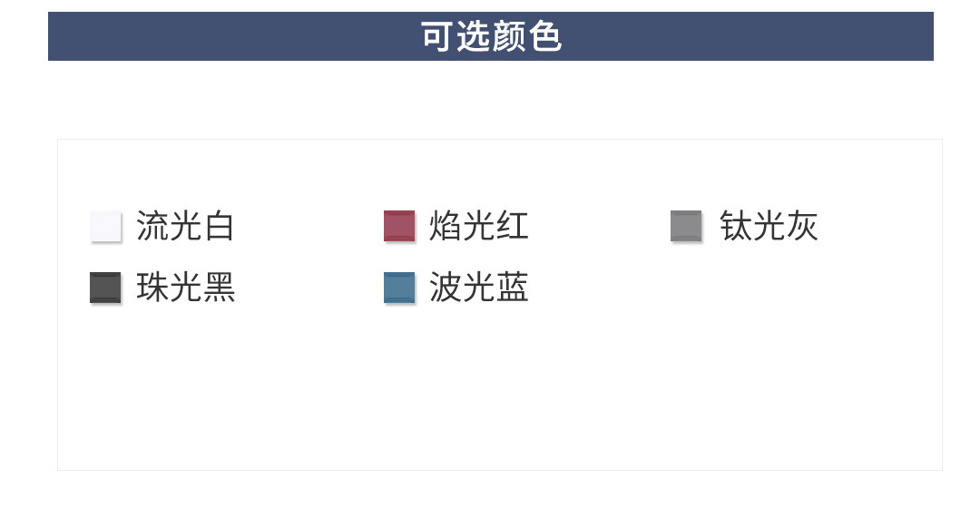Choose the blue option named 波光蓝
980x508 pixels.
pyautogui.click(x=399, y=288)
